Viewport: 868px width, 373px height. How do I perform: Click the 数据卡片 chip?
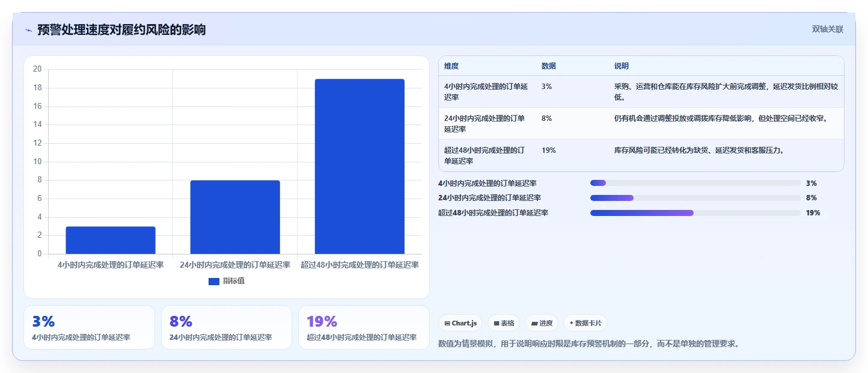[x=585, y=323]
